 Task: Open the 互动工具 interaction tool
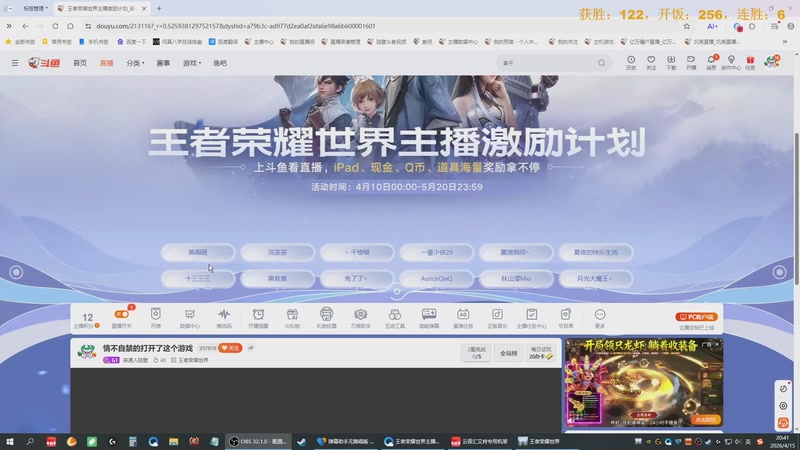pyautogui.click(x=395, y=318)
